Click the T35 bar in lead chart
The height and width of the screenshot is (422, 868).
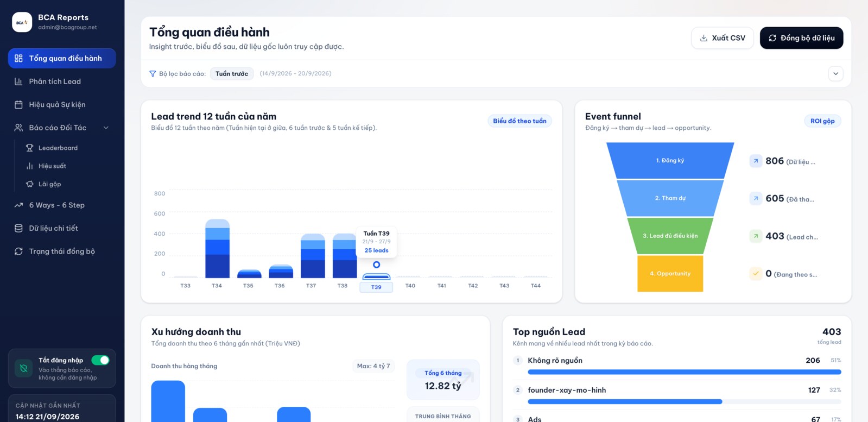coord(249,274)
